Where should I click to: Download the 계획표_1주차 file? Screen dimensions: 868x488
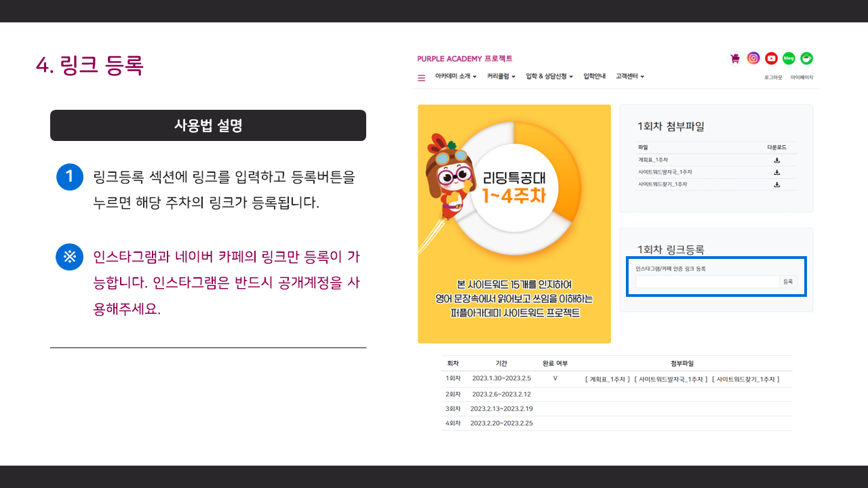[x=776, y=160]
